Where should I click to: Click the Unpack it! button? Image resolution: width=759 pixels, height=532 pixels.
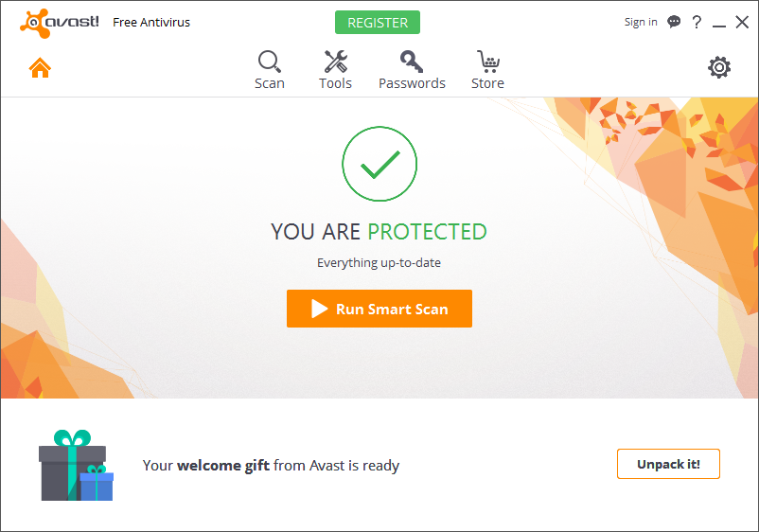[x=668, y=465]
